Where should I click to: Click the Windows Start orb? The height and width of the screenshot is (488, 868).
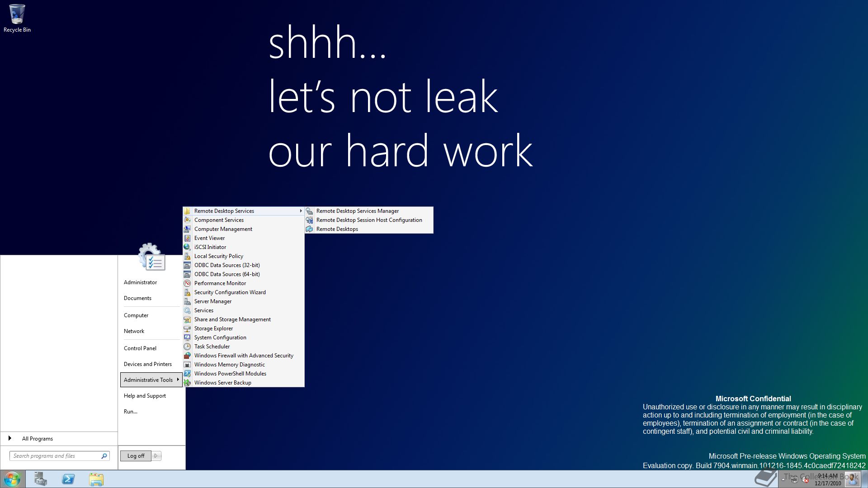(12, 479)
